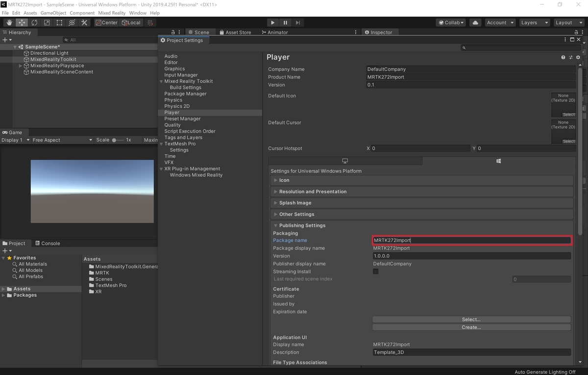Viewport: 588px width, 375px height.
Task: Toggle the Hierarchy panel lock icon
Action: (x=172, y=32)
